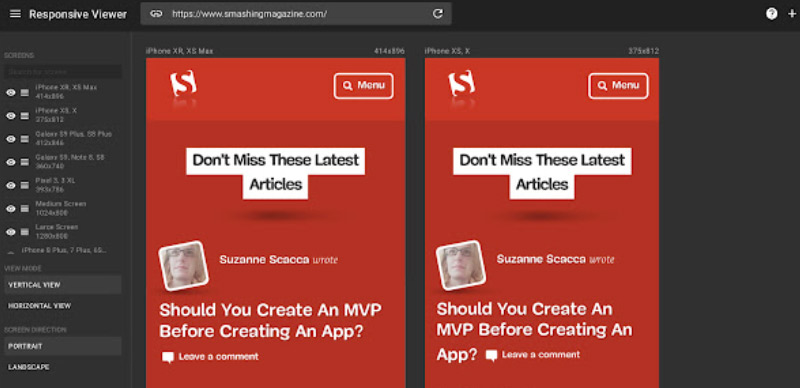Click Suzanne Scacca name in iPhone XS preview
Screen dimensions: 800x388
(541, 259)
